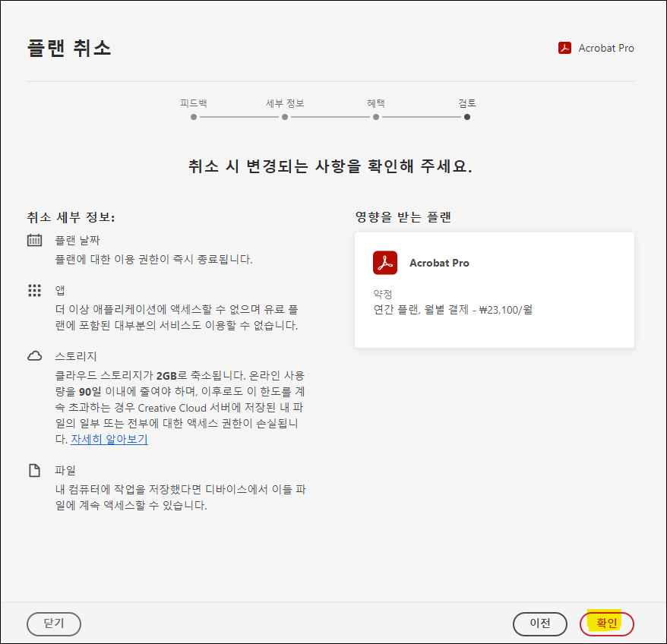
Task: Select the 검토 step dot
Action: click(x=467, y=117)
